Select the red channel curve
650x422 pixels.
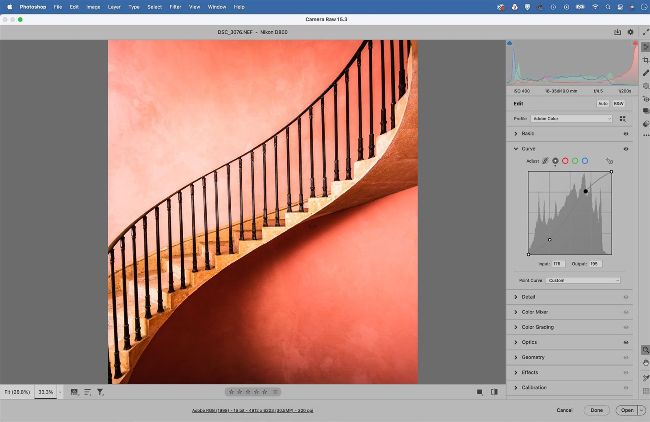[x=565, y=160]
